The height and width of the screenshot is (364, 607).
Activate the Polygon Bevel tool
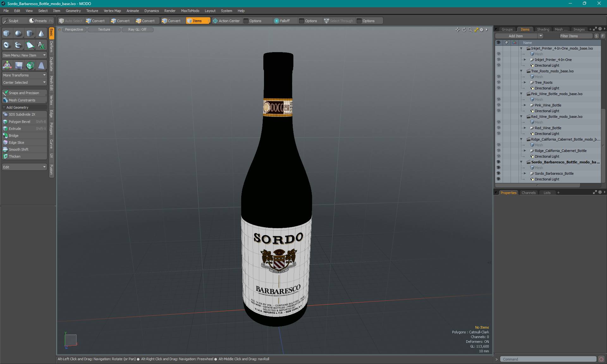pos(24,122)
